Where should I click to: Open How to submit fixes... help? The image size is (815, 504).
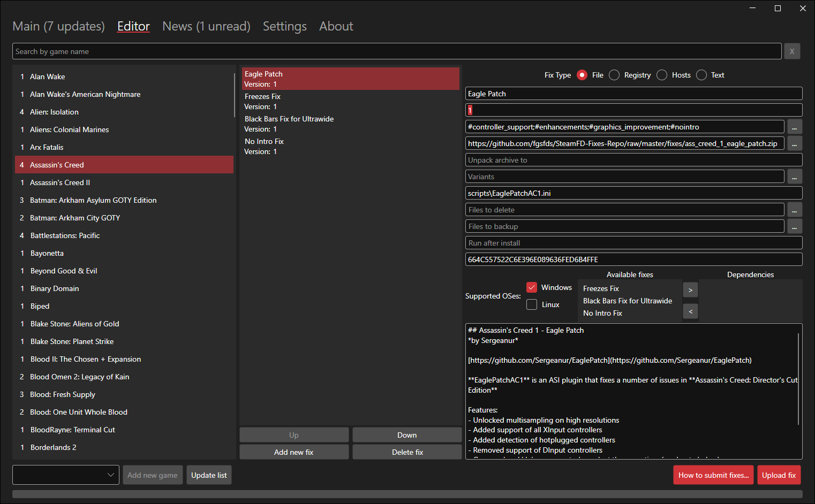tap(713, 475)
